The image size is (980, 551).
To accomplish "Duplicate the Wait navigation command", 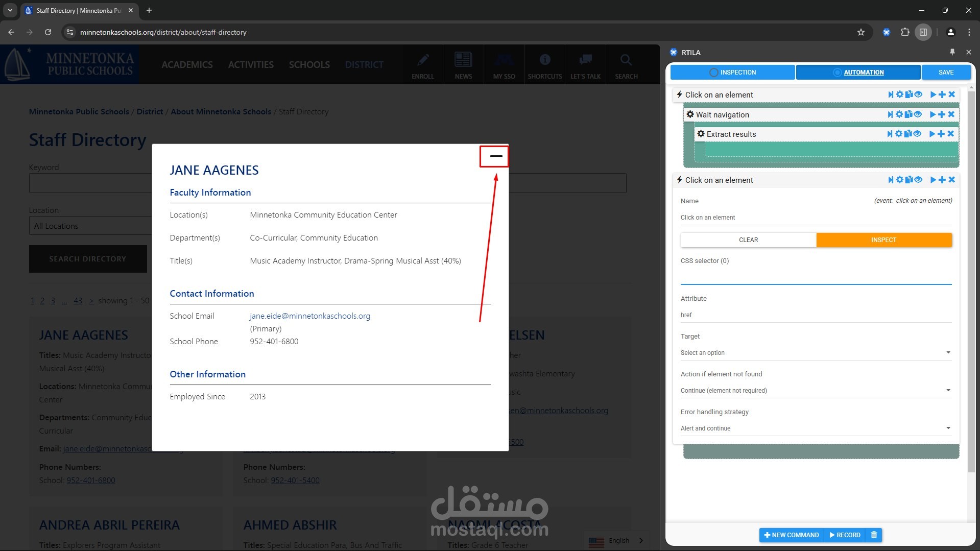I will pos(908,114).
